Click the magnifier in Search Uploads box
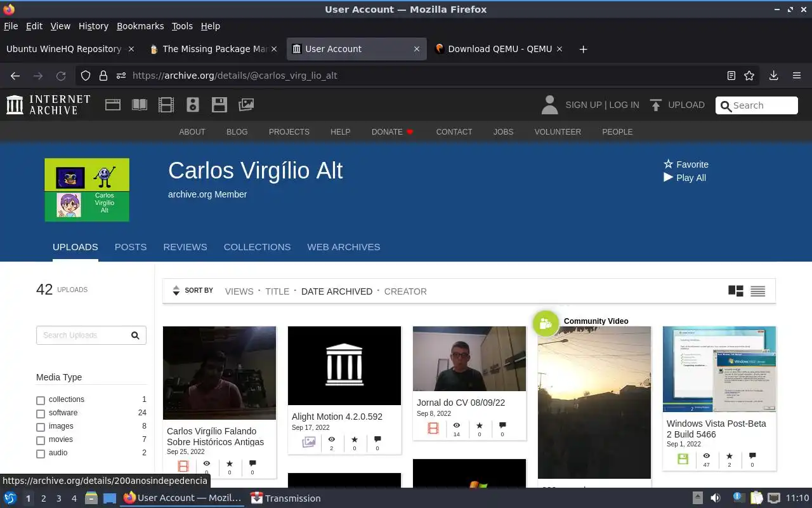812x508 pixels. click(x=135, y=335)
